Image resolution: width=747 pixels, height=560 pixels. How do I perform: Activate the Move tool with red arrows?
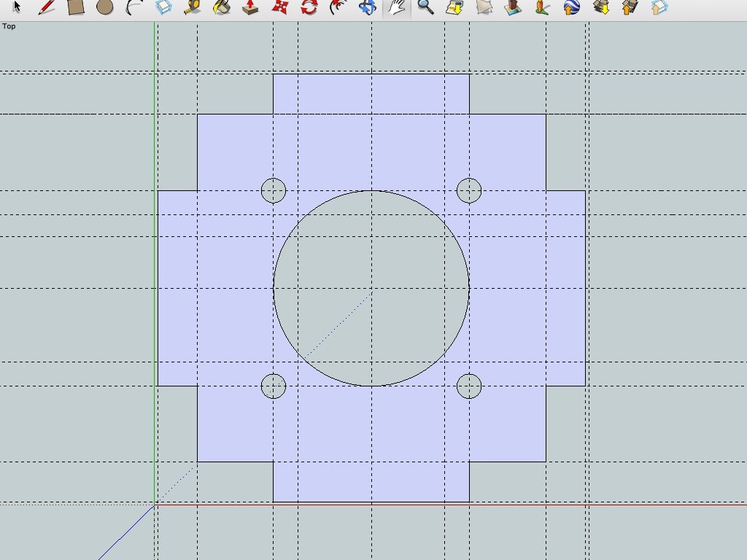point(280,7)
